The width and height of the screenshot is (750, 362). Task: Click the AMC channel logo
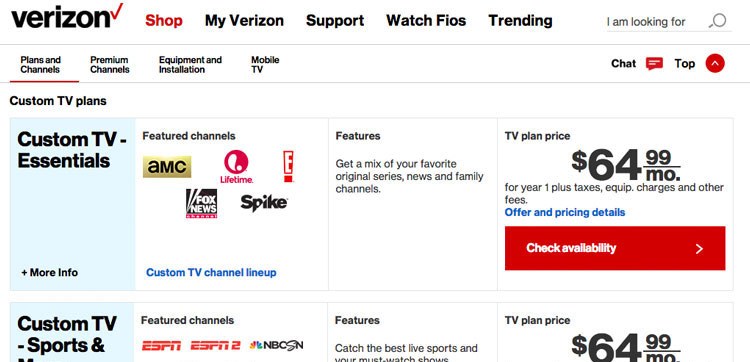click(x=167, y=166)
